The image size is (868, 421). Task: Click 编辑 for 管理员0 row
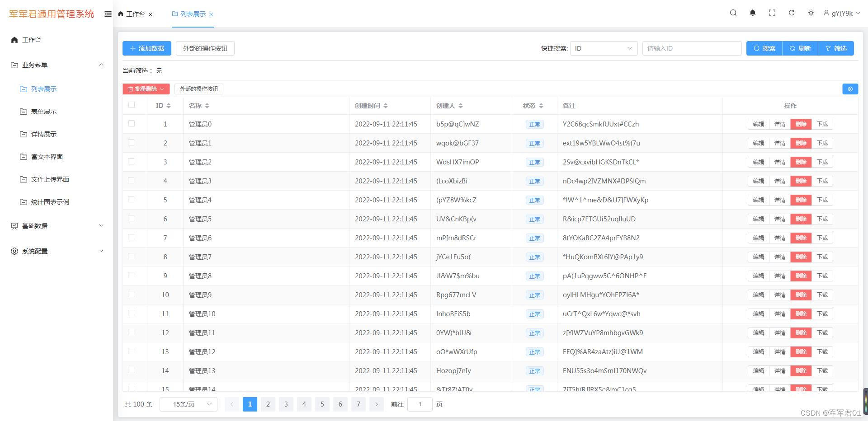pos(759,124)
